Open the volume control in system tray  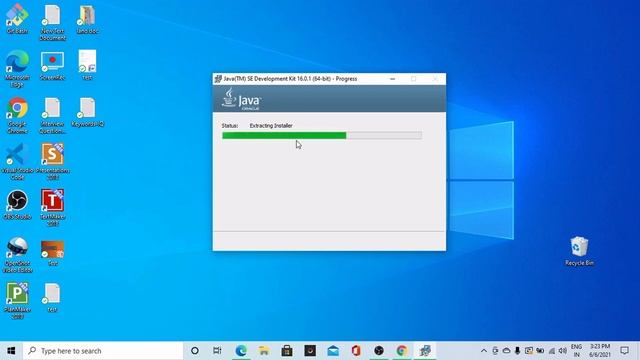pyautogui.click(x=562, y=351)
